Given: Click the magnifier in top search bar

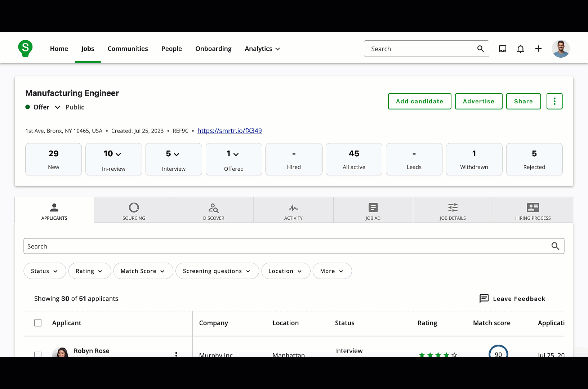Looking at the screenshot, I should click(x=480, y=49).
